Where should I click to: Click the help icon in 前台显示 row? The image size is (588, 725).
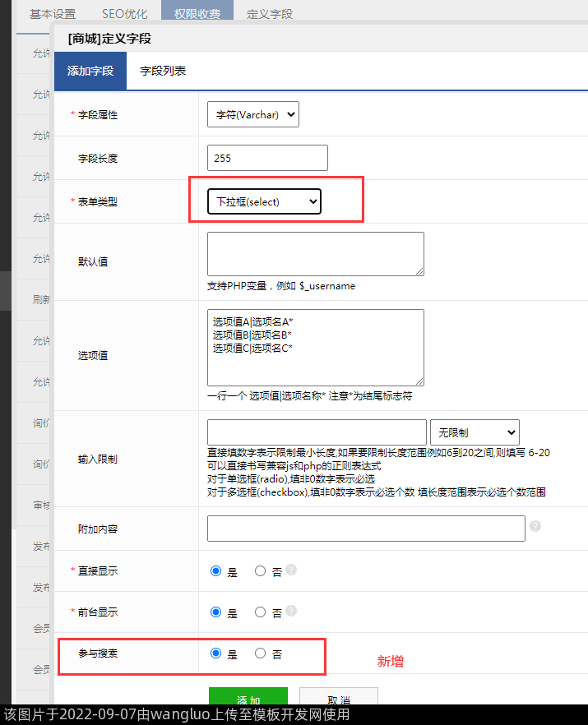[291, 612]
